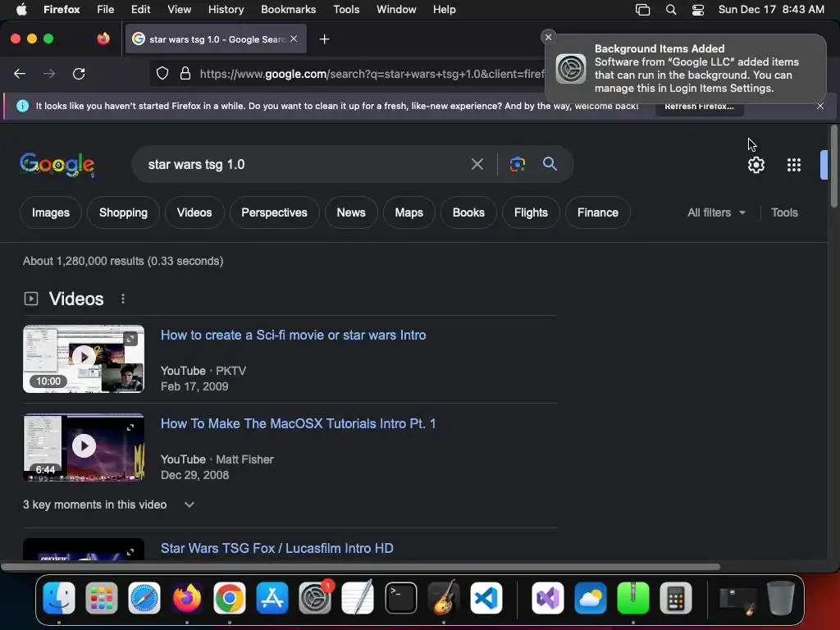Open the Bookmarks menu
This screenshot has width=840, height=630.
288,9
